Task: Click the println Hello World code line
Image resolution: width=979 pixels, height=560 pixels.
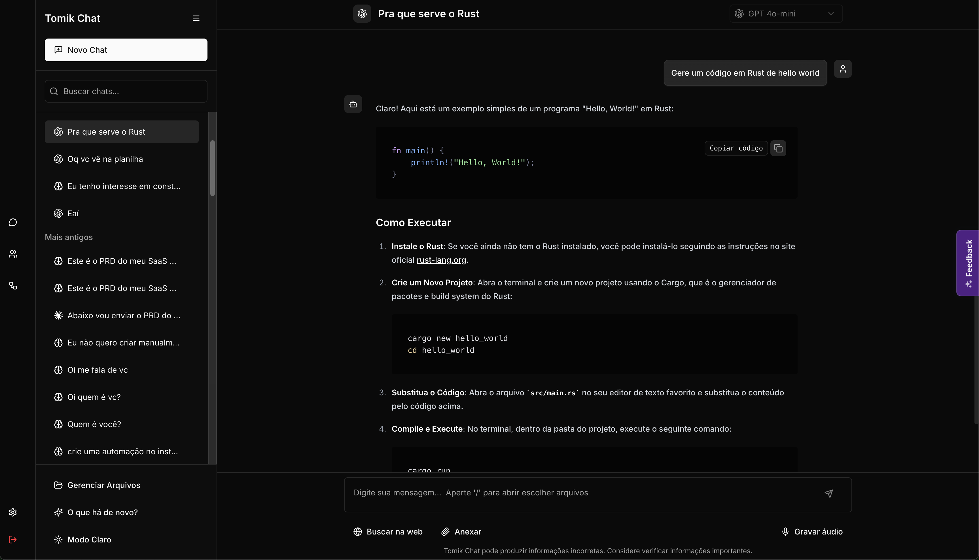Action: (x=472, y=163)
